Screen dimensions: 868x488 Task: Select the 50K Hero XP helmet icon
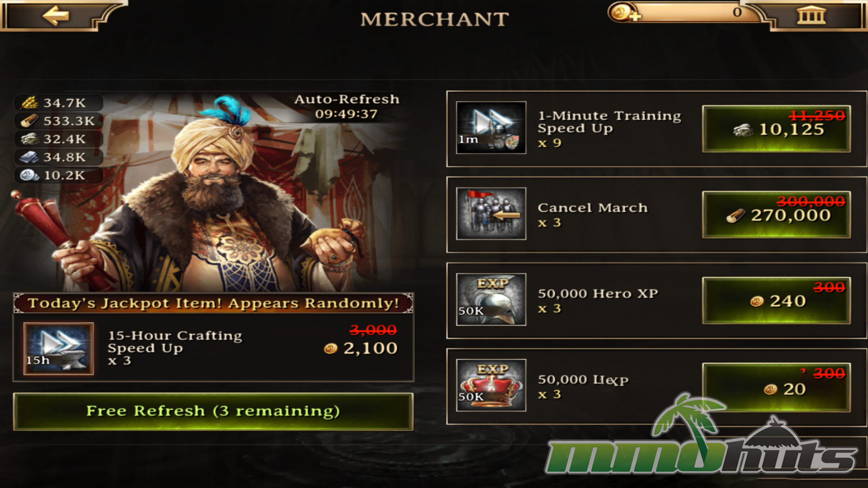click(x=491, y=299)
